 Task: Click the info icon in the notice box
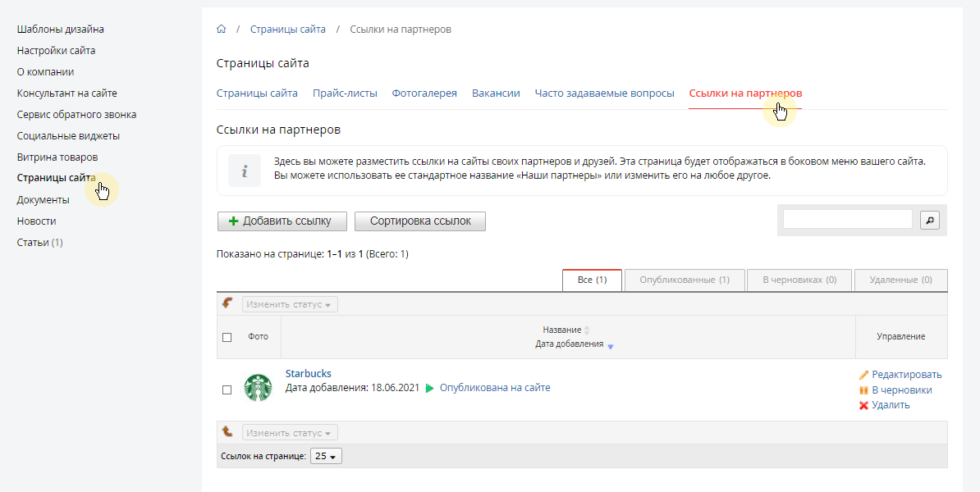pos(244,171)
